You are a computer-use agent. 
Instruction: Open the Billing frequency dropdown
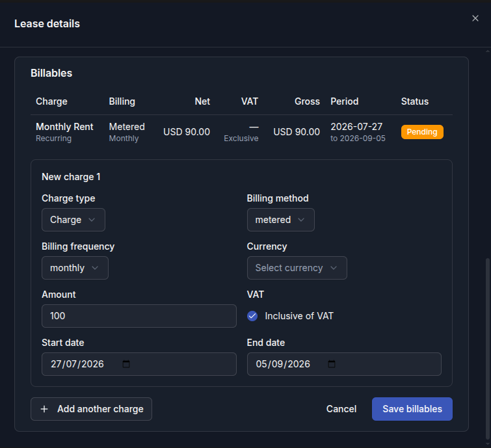point(75,268)
